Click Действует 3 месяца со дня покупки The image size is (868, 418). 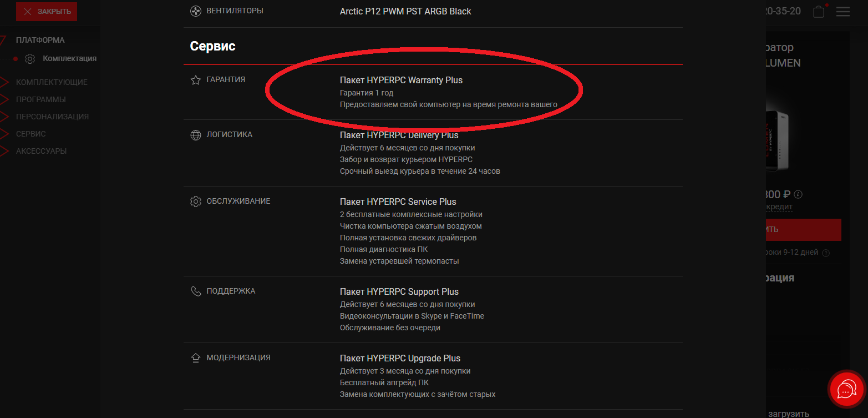pyautogui.click(x=405, y=371)
